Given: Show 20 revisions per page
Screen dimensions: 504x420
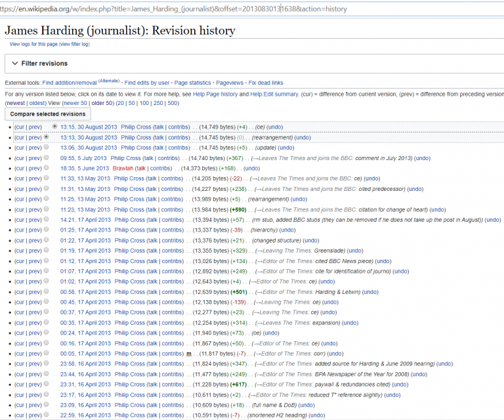Looking at the screenshot, I should pyautogui.click(x=121, y=103).
